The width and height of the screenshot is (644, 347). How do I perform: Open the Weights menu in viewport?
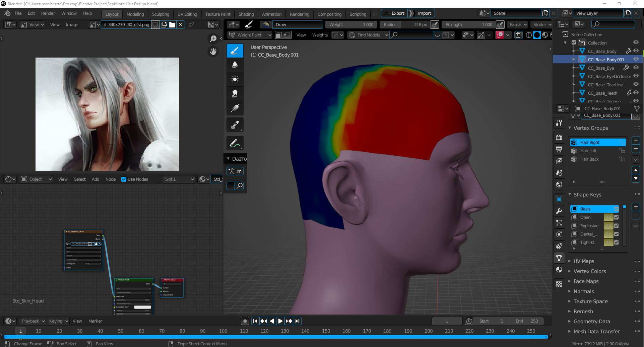pyautogui.click(x=320, y=35)
